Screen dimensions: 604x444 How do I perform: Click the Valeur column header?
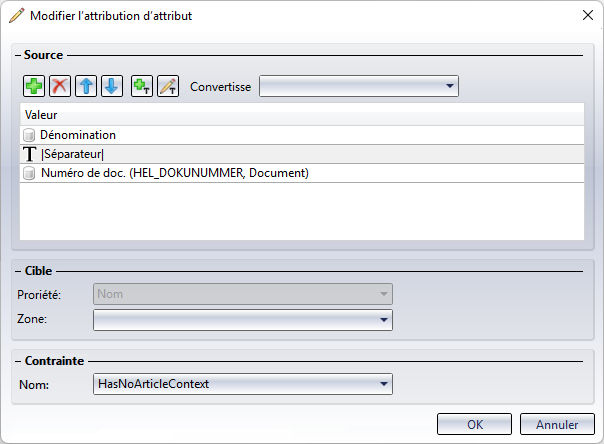coord(302,115)
